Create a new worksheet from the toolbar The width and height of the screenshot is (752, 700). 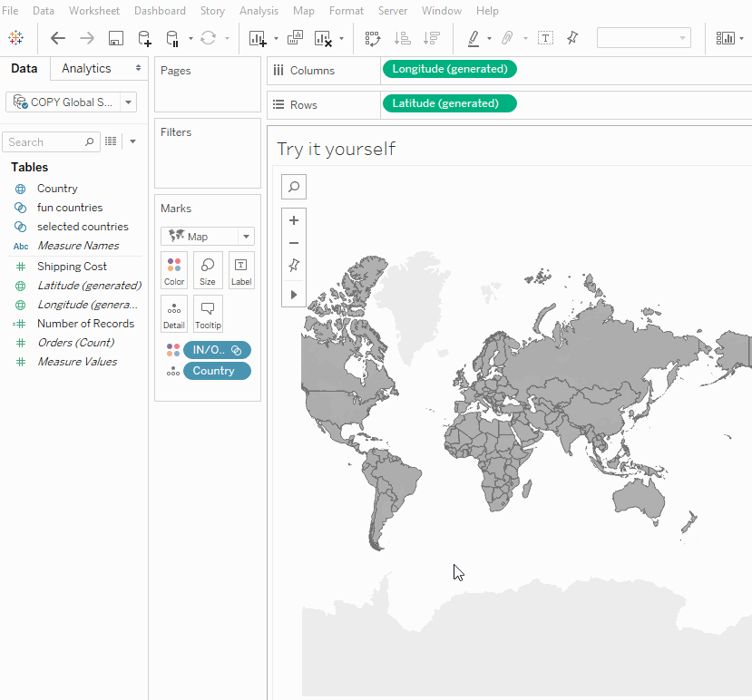pyautogui.click(x=258, y=38)
